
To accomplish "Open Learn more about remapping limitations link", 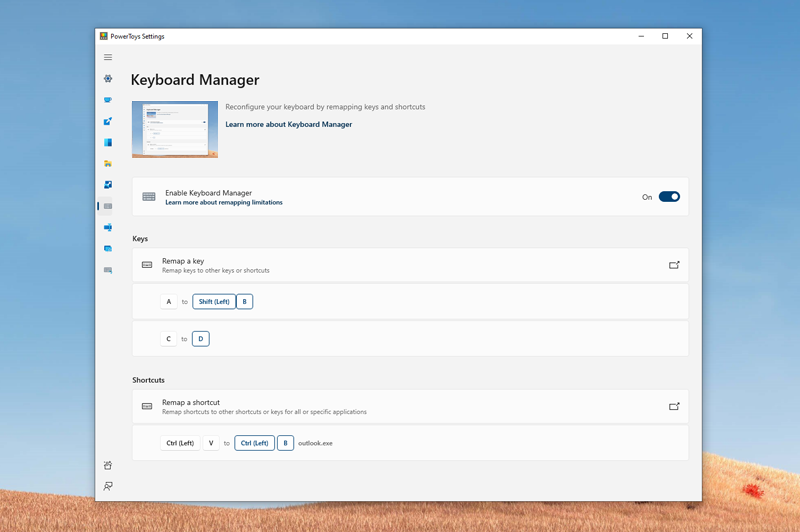I will [224, 203].
